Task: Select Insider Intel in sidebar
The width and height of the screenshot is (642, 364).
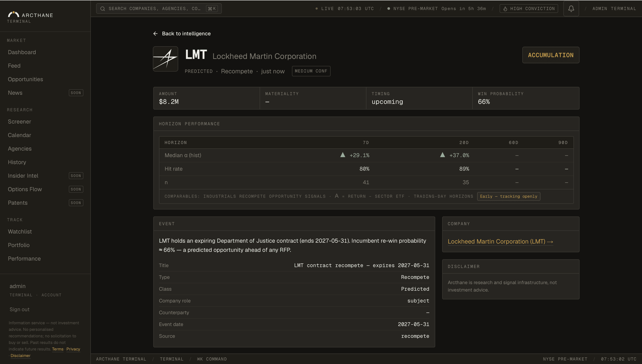Action: 23,176
